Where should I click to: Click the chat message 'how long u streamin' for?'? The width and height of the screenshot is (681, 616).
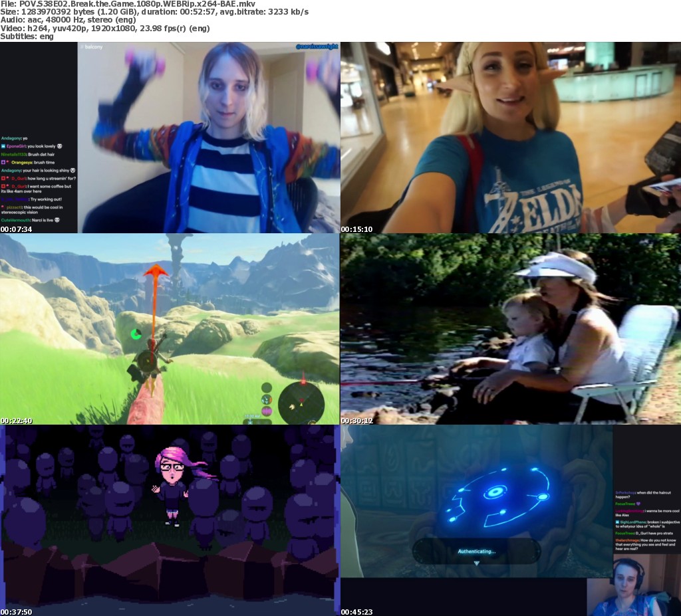click(x=39, y=178)
